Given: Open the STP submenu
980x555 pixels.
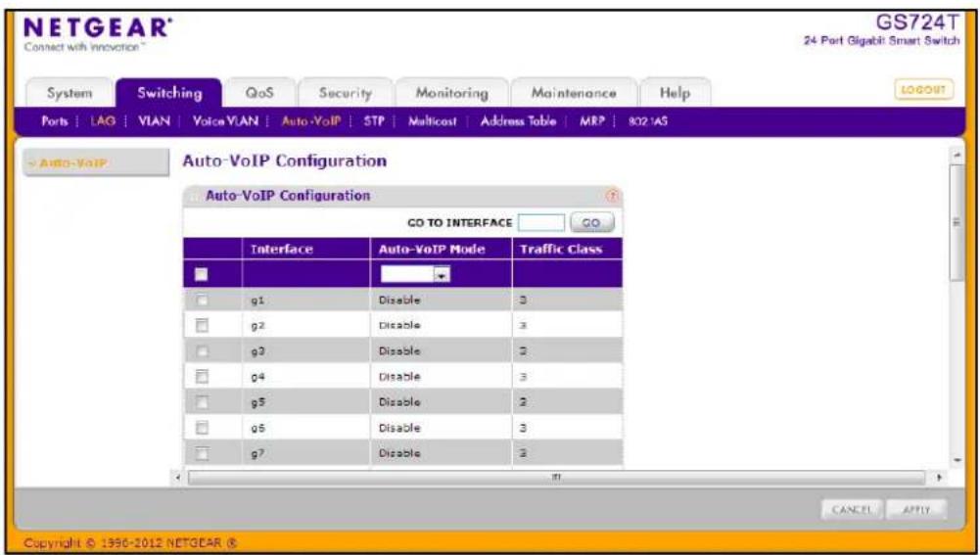Looking at the screenshot, I should (x=373, y=122).
